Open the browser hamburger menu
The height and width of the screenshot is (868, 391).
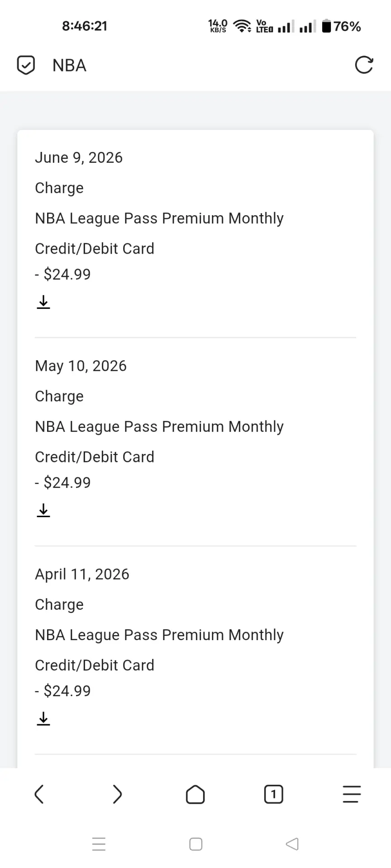click(352, 794)
